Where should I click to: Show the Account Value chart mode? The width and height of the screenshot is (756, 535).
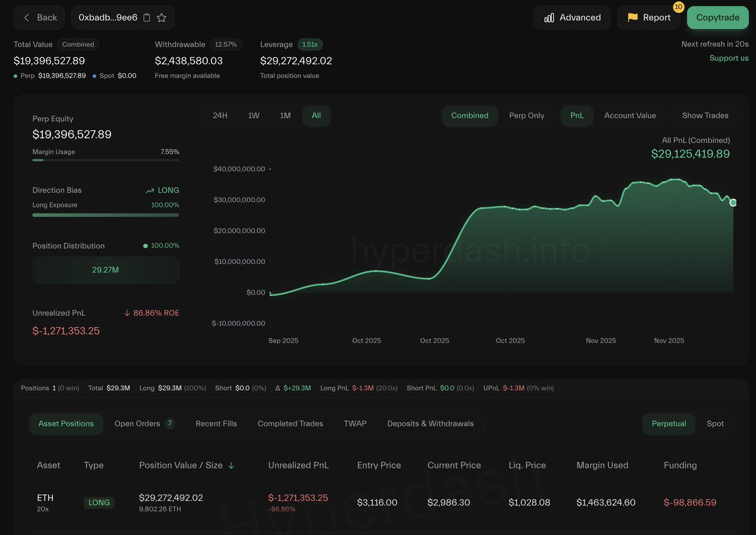[x=630, y=115]
